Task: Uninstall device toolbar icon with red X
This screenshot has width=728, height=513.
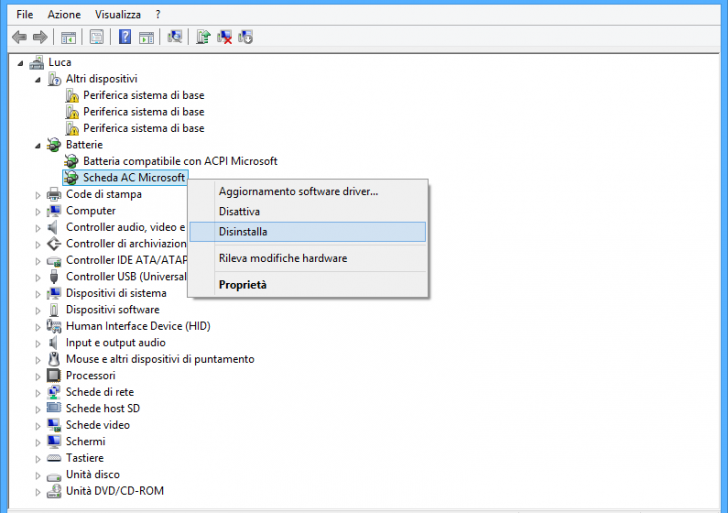Action: pos(224,37)
